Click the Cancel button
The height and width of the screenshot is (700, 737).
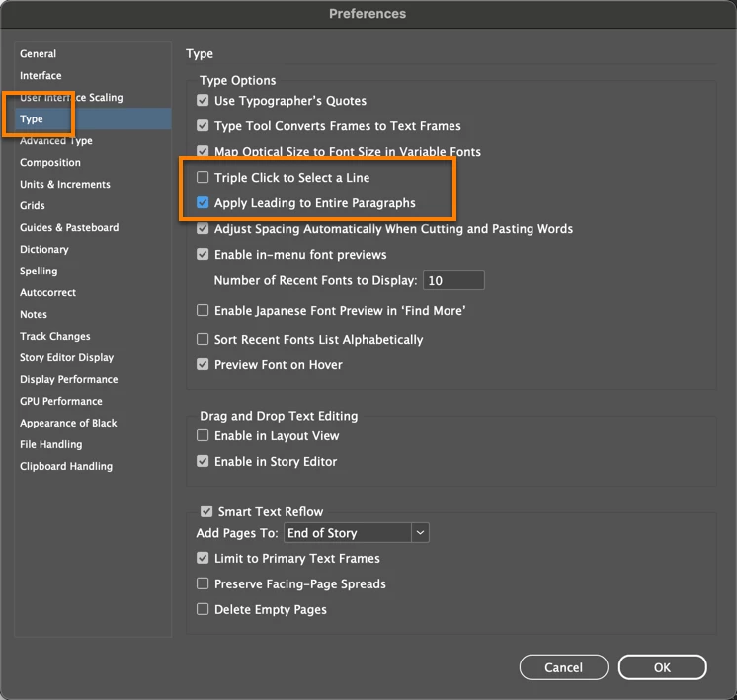[563, 667]
